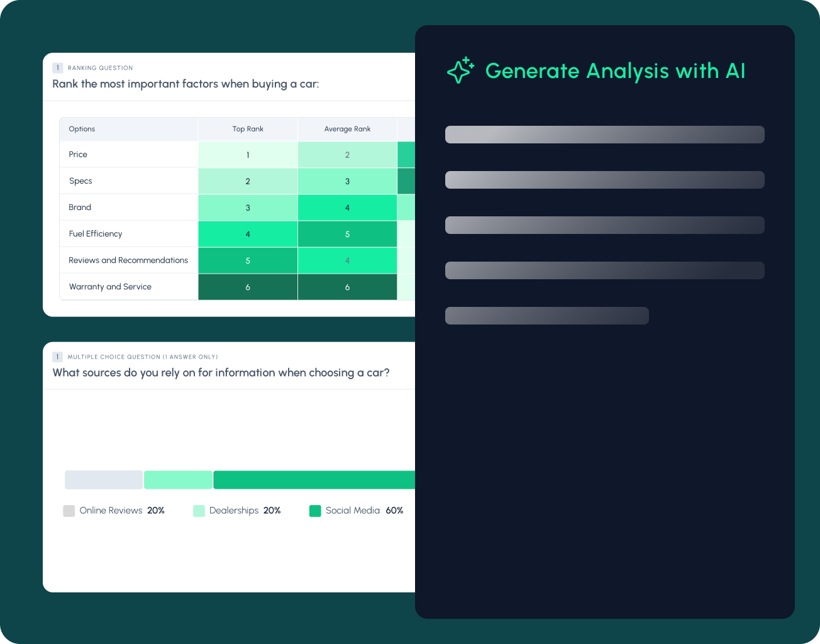
Task: Select the Reviews and Recommendations row label
Action: (128, 260)
